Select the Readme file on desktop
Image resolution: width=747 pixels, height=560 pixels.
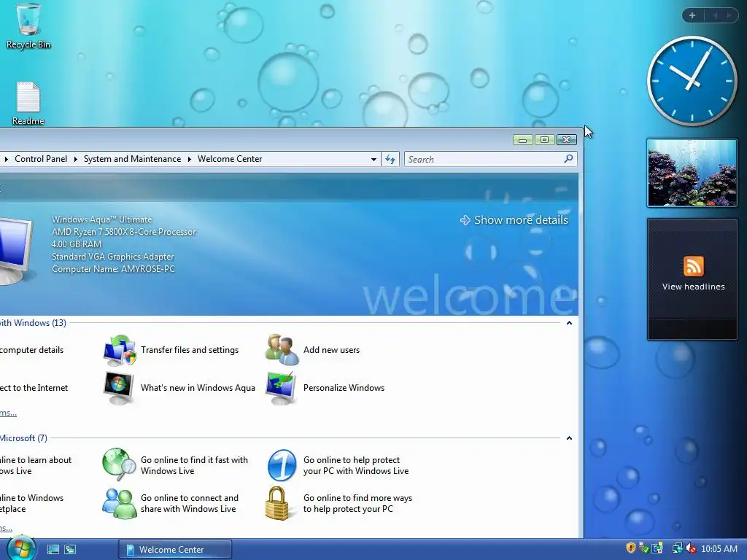pos(28,104)
